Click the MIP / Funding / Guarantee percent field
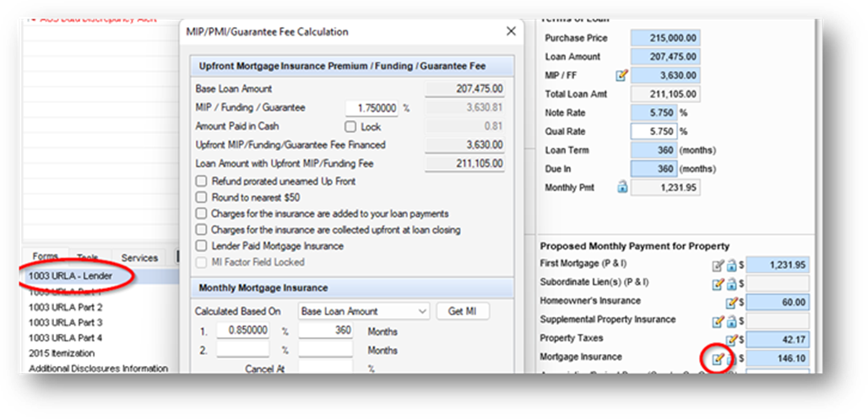 [372, 108]
